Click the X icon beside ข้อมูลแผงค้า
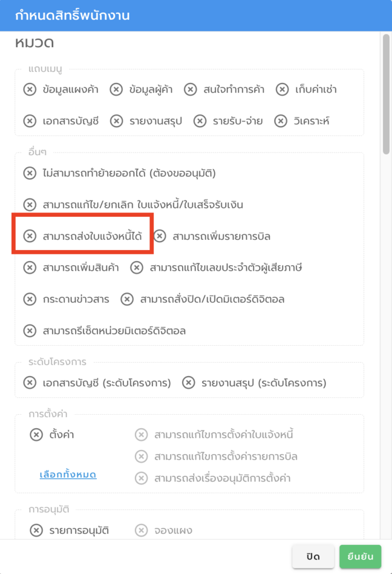This screenshot has width=392, height=574. (x=30, y=89)
